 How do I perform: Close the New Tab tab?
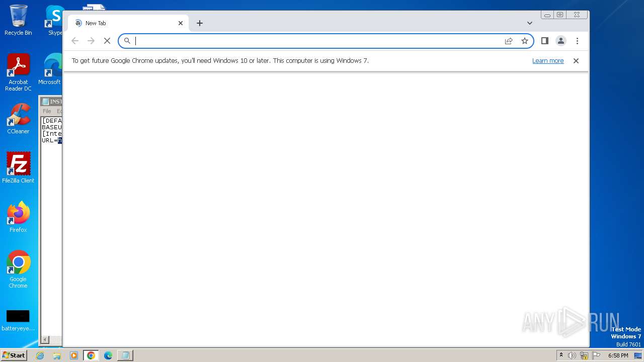[181, 23]
